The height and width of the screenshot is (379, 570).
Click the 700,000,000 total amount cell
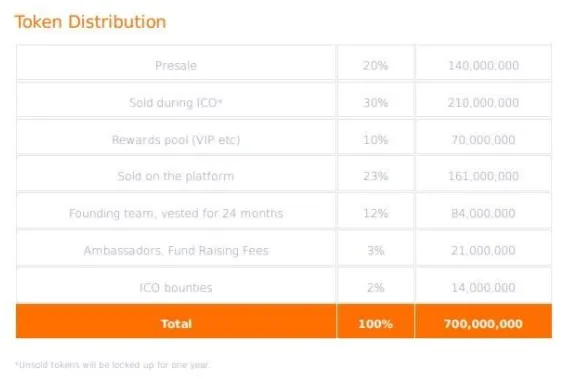point(483,321)
